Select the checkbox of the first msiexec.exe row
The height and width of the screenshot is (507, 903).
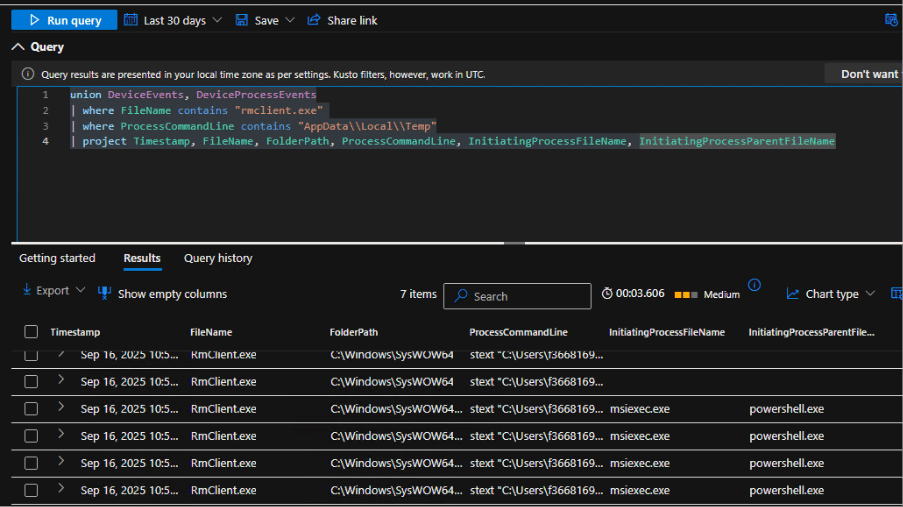tap(31, 409)
